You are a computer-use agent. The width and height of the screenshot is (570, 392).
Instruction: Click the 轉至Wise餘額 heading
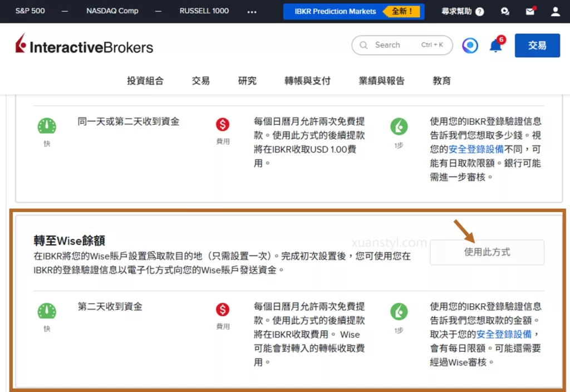(x=70, y=241)
